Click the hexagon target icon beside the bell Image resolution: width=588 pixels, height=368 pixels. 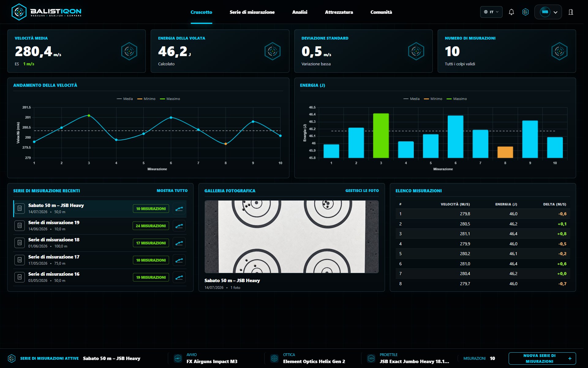(526, 12)
